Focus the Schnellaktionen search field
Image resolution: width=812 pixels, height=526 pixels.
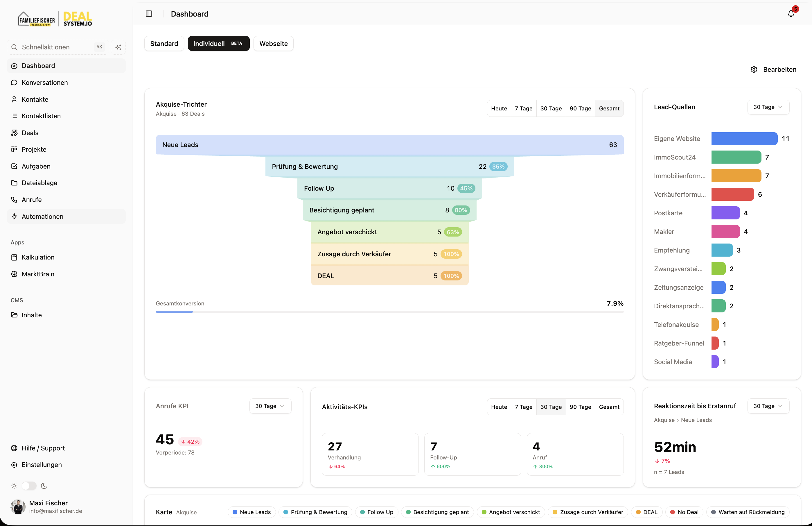[58, 47]
